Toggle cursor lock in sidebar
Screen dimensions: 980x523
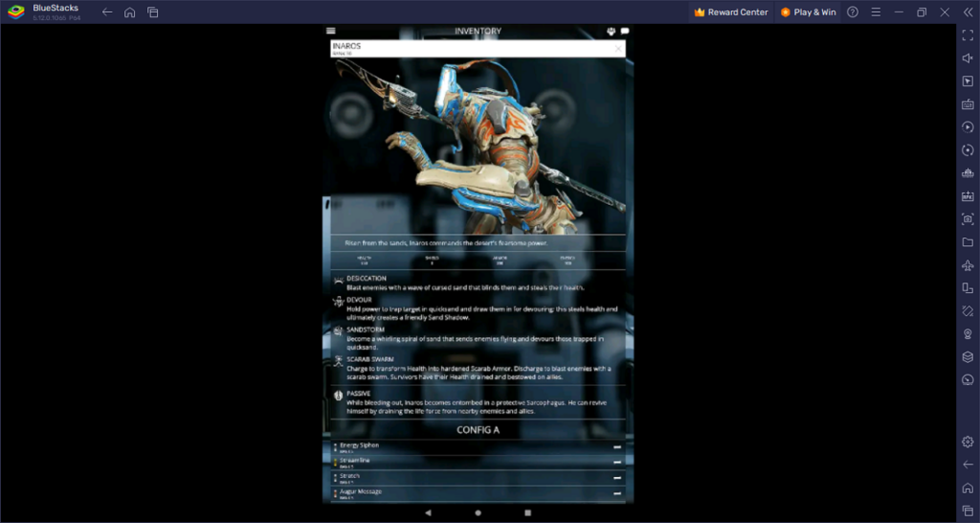968,81
